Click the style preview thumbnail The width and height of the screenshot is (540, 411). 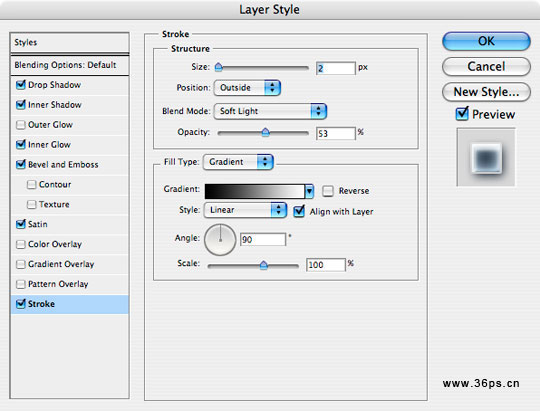(486, 157)
